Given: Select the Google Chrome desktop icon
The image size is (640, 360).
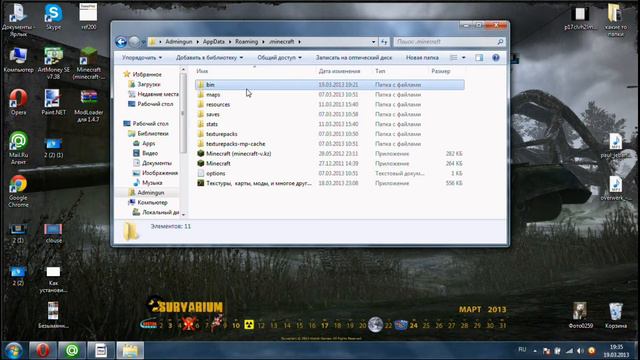Looking at the screenshot, I should (18, 191).
